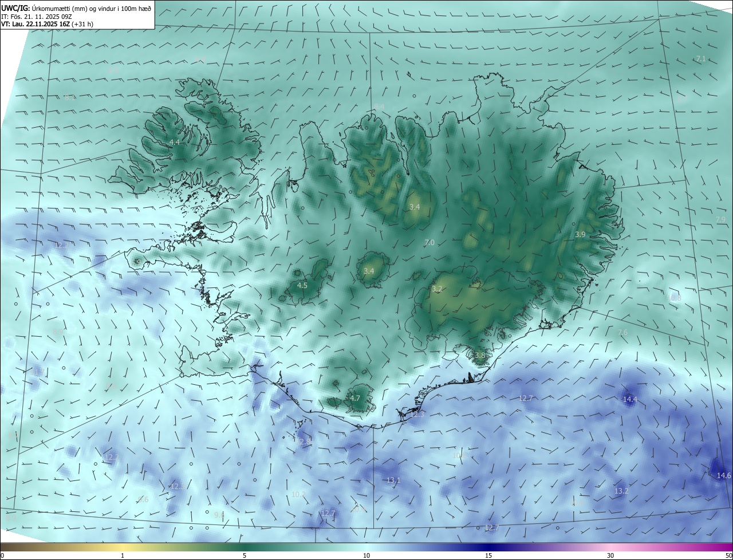This screenshot has height=560, width=733.
Task: Click the 4.7 value label near the south coast
Action: [355, 399]
